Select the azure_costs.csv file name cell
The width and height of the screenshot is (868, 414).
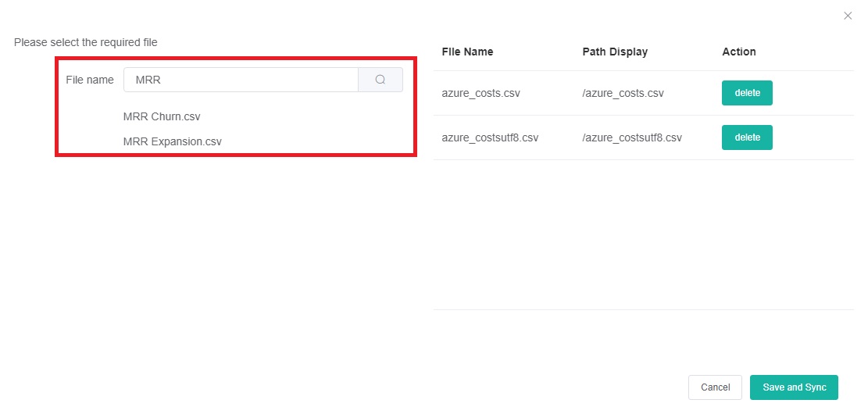click(480, 93)
